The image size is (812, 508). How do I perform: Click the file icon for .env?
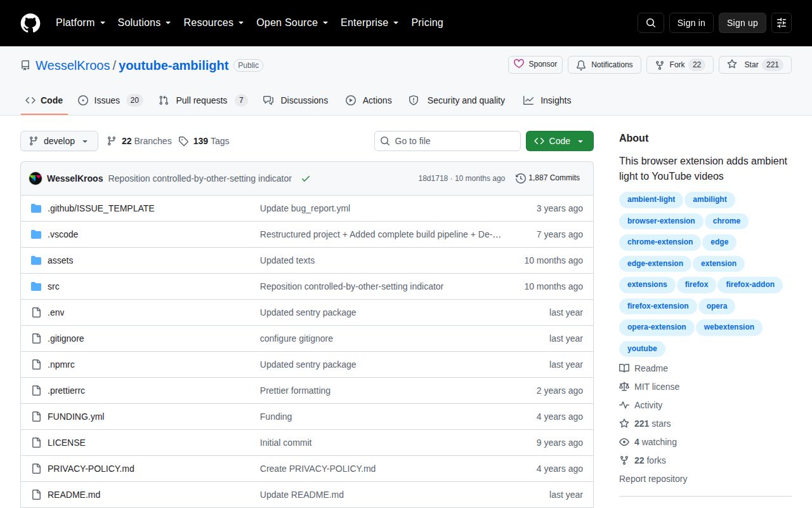pyautogui.click(x=36, y=312)
